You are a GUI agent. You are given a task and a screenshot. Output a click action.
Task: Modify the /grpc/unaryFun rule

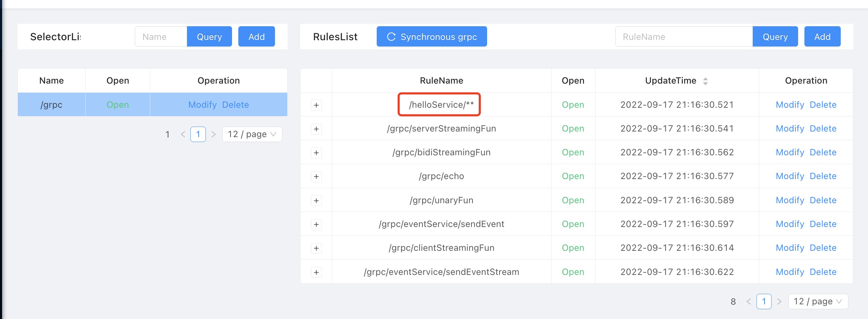[790, 200]
